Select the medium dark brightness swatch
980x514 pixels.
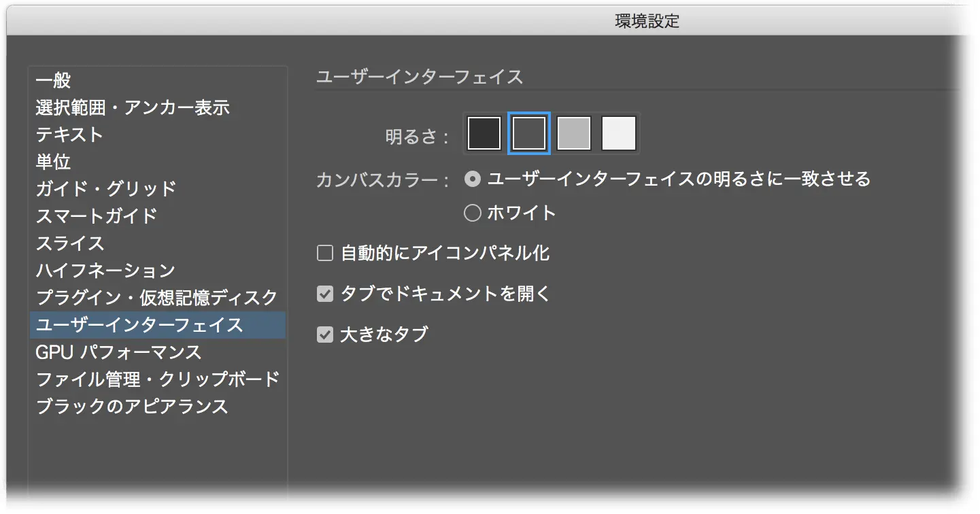click(x=529, y=133)
